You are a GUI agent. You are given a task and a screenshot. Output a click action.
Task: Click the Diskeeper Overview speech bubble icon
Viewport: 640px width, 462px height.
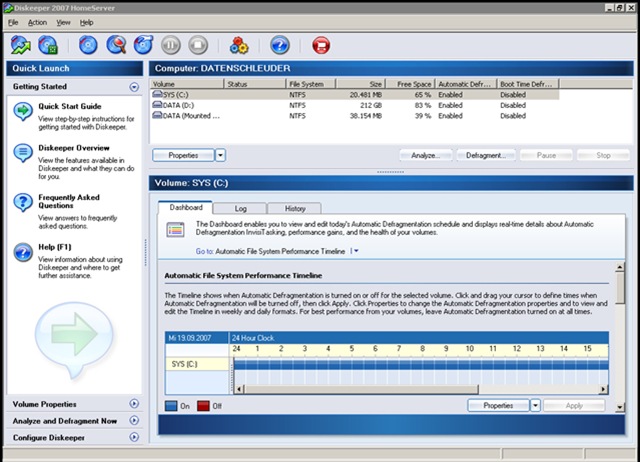pyautogui.click(x=23, y=153)
